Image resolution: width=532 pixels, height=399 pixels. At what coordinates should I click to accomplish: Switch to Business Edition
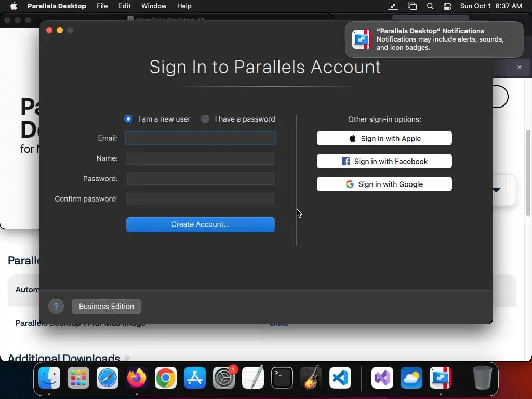tap(106, 307)
